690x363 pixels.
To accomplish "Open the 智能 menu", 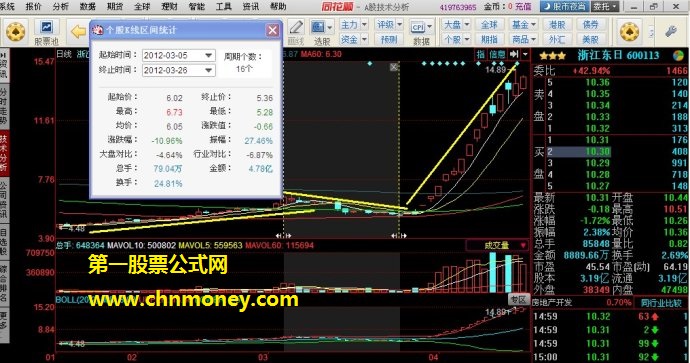I will pos(196,6).
